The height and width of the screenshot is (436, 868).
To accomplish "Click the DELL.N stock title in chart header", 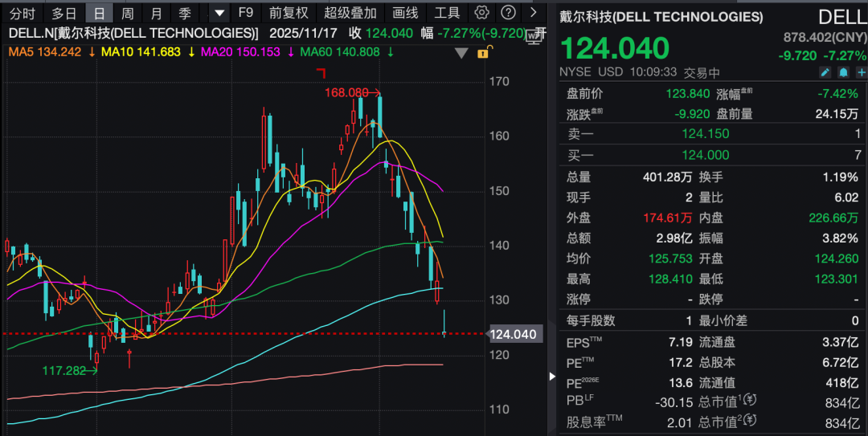I will pyautogui.click(x=133, y=33).
